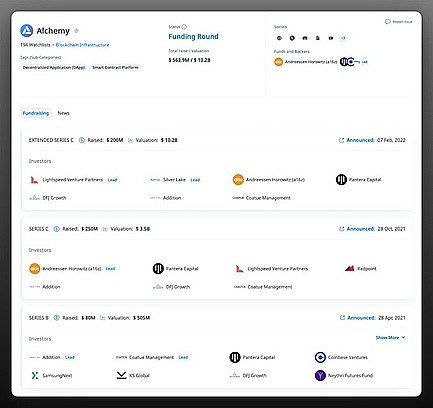Click the Alchemy logo icon
This screenshot has width=433, height=408.
[27, 31]
